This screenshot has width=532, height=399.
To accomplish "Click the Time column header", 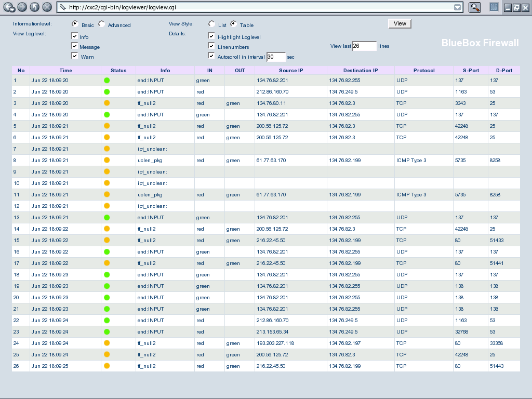I will [65, 70].
